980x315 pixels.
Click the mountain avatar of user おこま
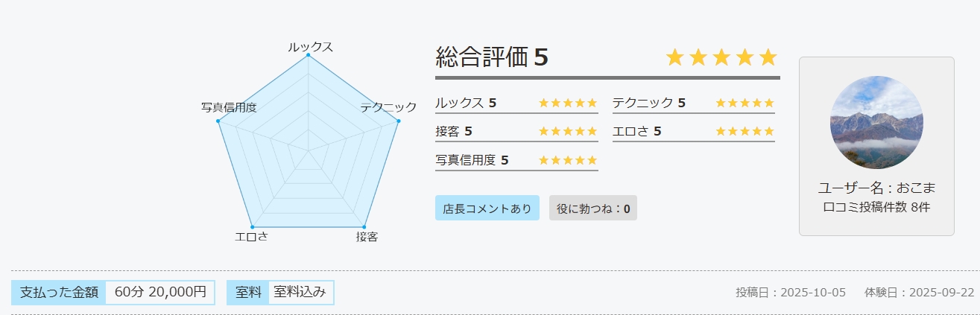pyautogui.click(x=876, y=122)
